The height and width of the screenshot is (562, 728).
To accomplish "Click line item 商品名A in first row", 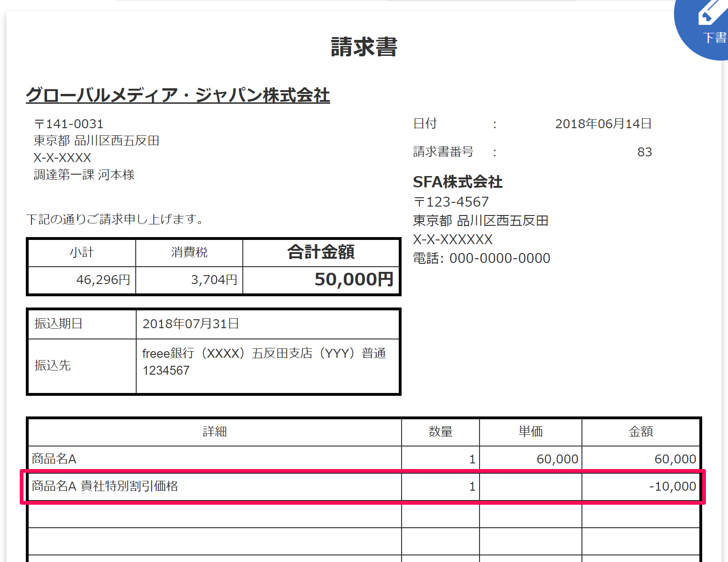I will [54, 459].
